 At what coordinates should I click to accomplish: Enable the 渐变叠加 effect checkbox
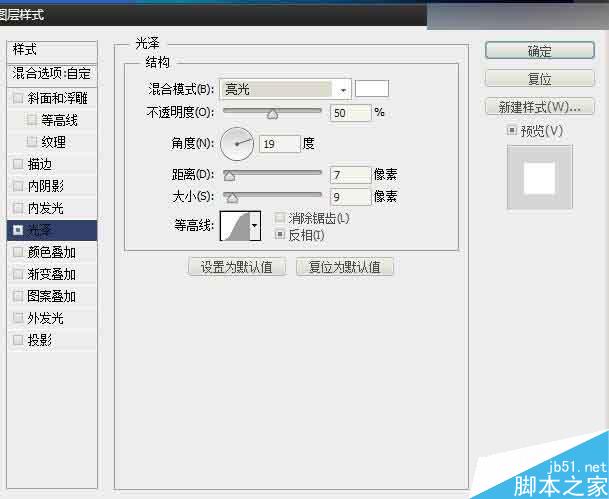[18, 274]
